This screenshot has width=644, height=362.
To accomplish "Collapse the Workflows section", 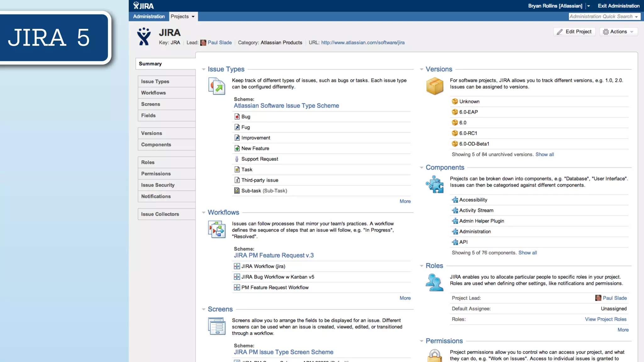I will click(x=203, y=213).
